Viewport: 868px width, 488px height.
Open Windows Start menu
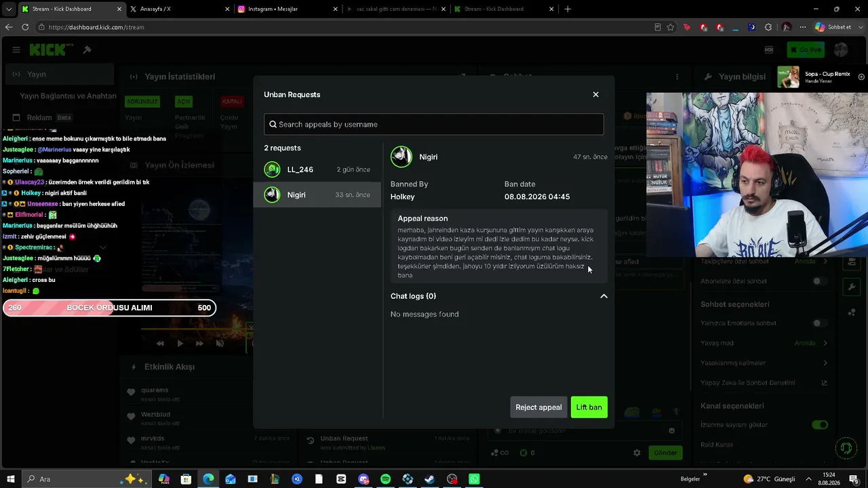[x=11, y=479]
